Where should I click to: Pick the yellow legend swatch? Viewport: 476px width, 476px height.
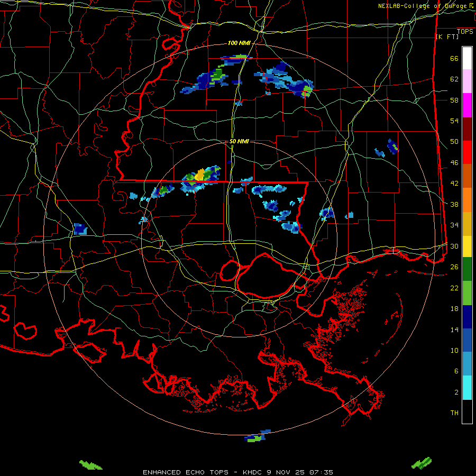[467, 246]
